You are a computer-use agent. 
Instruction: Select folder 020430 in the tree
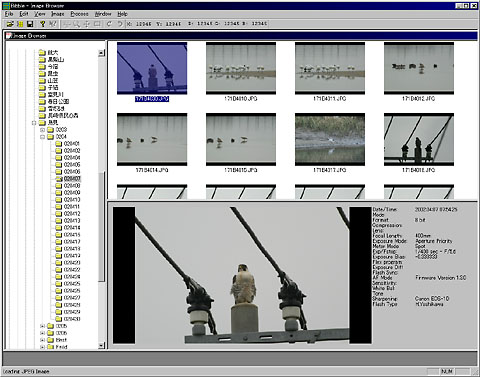[72, 319]
